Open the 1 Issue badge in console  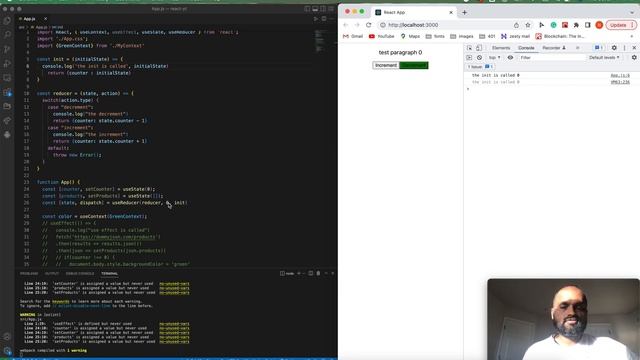point(480,67)
